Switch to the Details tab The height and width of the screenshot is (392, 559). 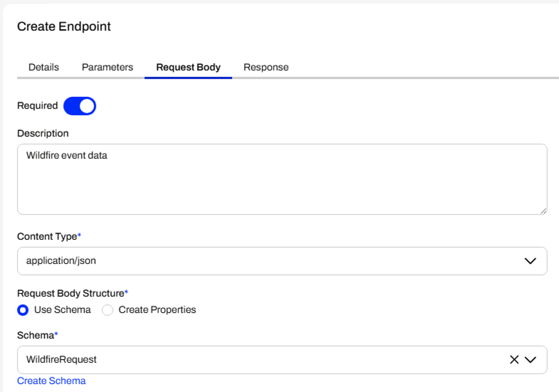(44, 67)
